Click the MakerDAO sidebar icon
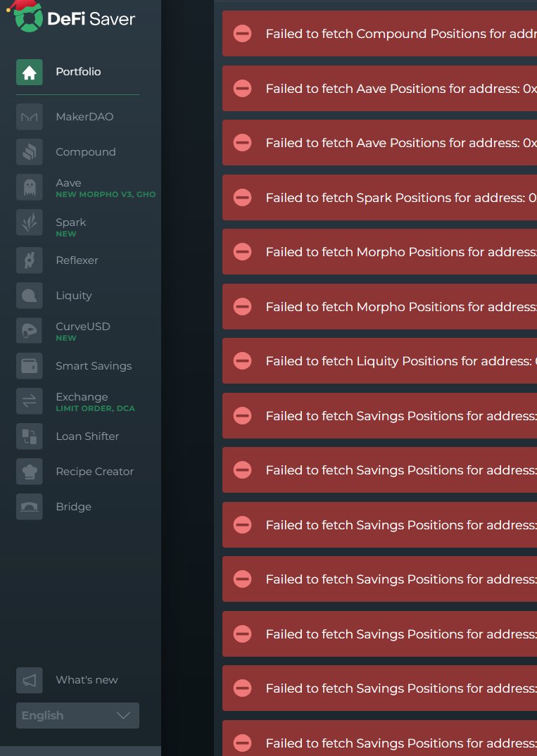Screen dimensions: 537x756 (30, 117)
